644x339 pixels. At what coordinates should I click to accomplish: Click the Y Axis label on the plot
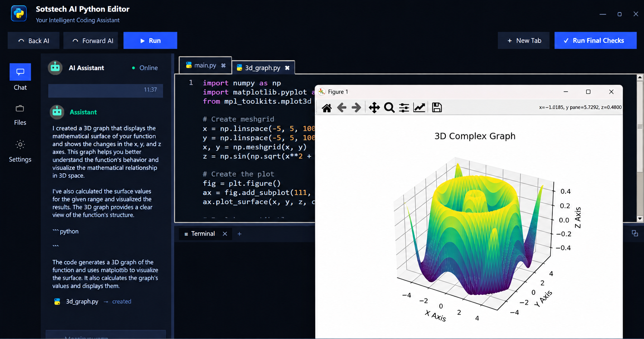pyautogui.click(x=543, y=299)
